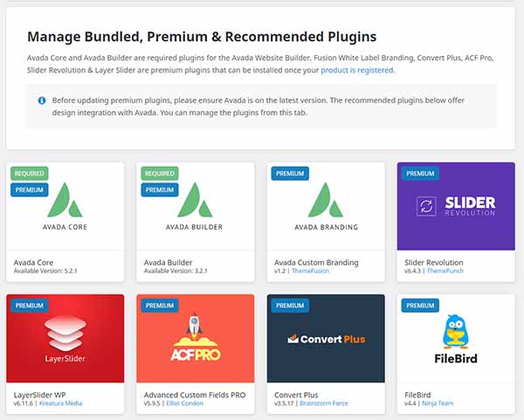The image size is (524, 420).
Task: Click the Avada Core plugin title text
Action: point(33,263)
